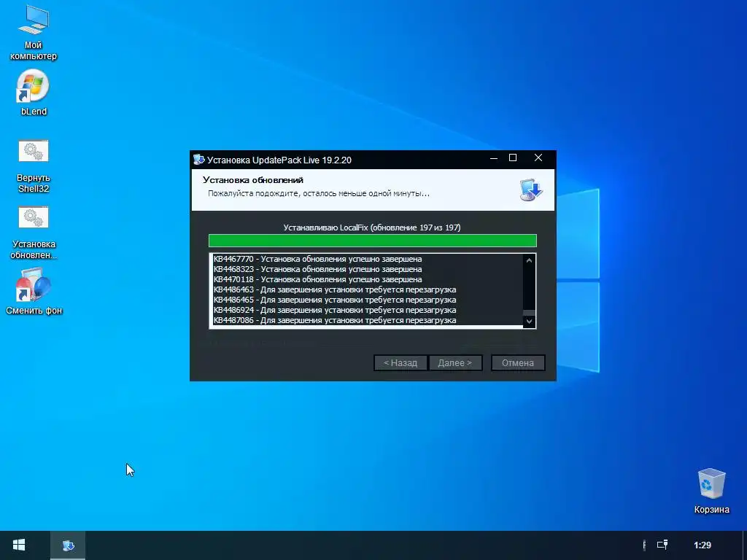This screenshot has width=747, height=560.
Task: Click the UpdatePack installer taskbar button
Action: 68,545
